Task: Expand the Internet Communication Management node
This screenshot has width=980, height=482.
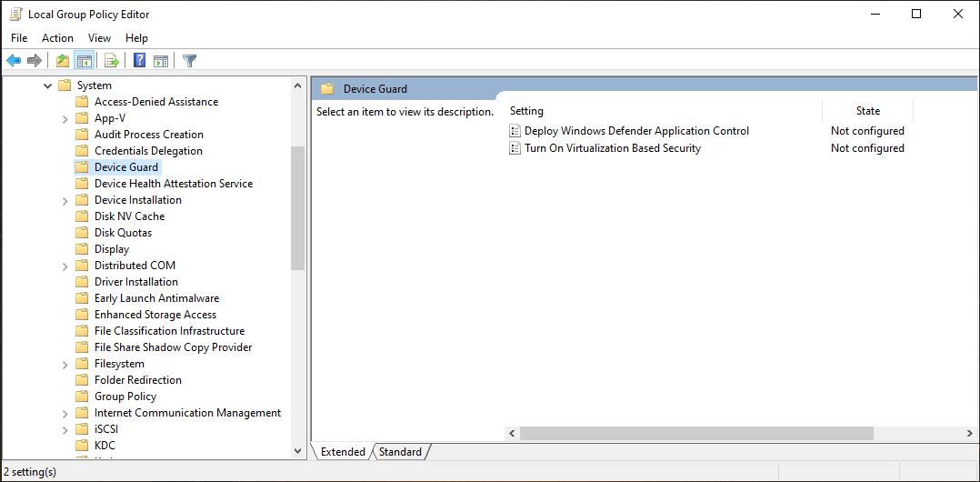Action: 65,413
